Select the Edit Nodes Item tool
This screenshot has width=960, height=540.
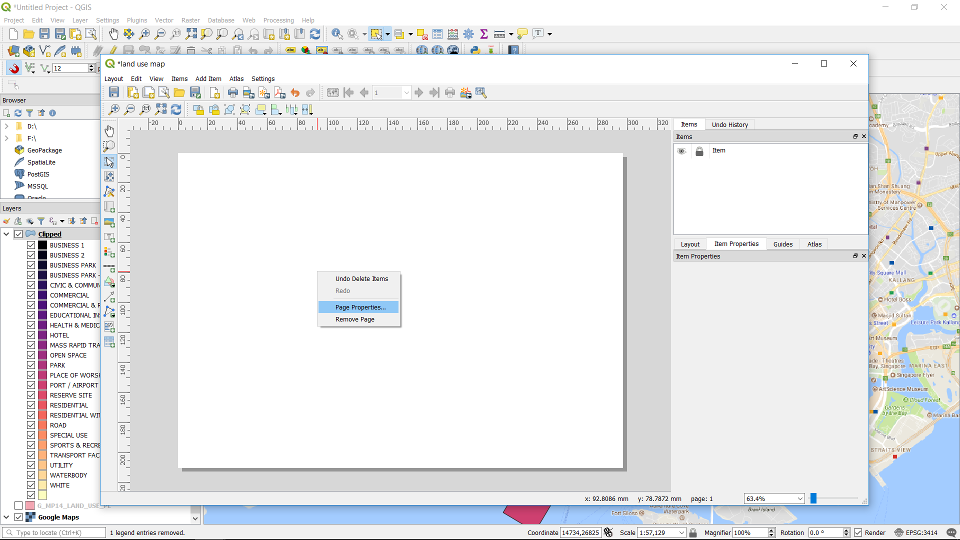(109, 191)
